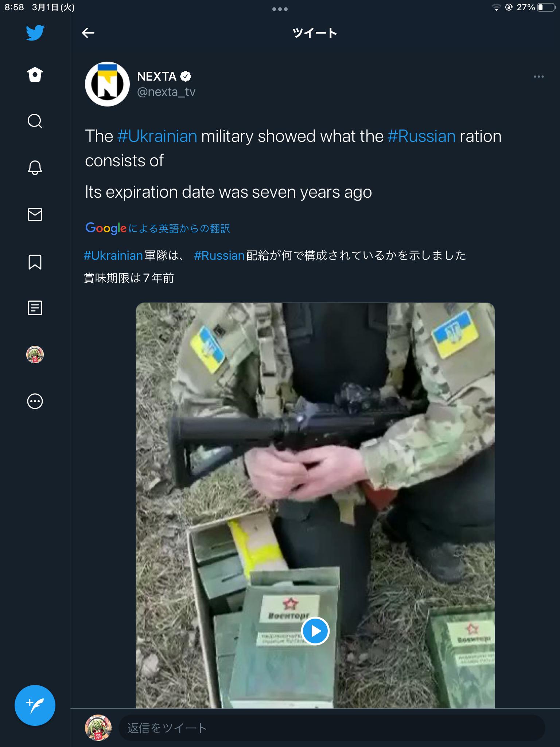Open Lists icon in sidebar

[x=35, y=308]
